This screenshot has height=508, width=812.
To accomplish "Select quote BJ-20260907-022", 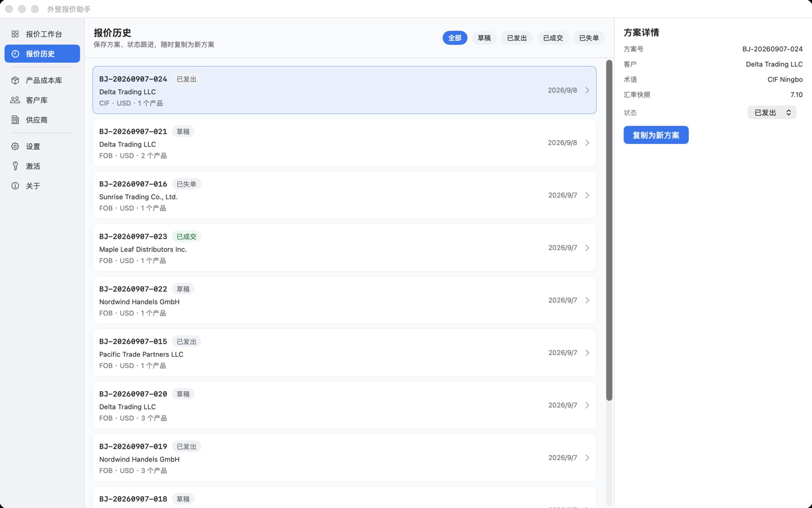I will coord(344,300).
